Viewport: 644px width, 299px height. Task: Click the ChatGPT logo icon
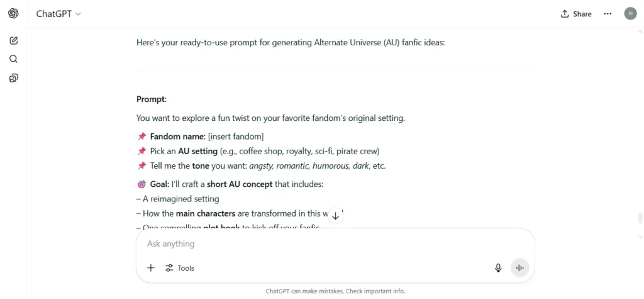13,14
